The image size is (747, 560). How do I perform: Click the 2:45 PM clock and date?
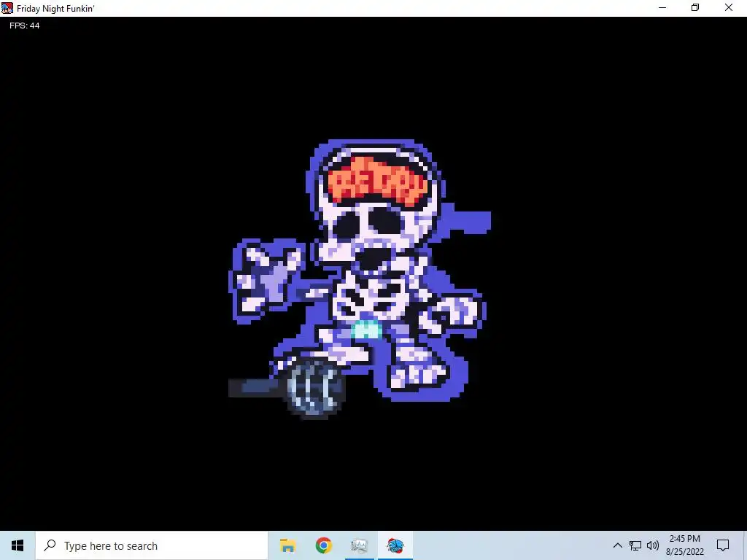684,545
